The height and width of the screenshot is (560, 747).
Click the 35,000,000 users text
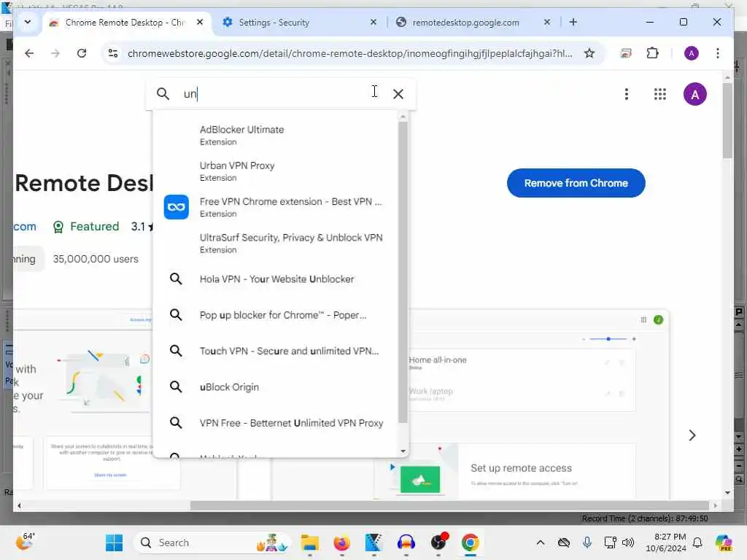[x=96, y=259]
